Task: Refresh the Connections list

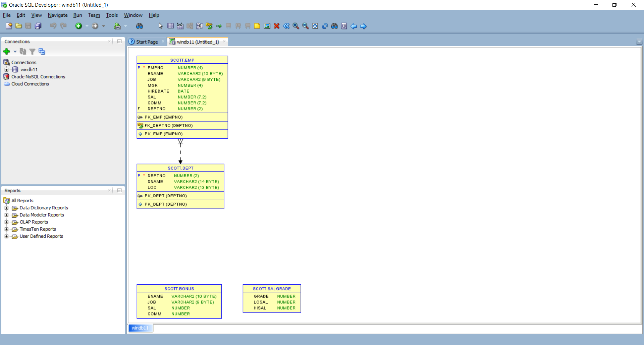Action: point(23,52)
